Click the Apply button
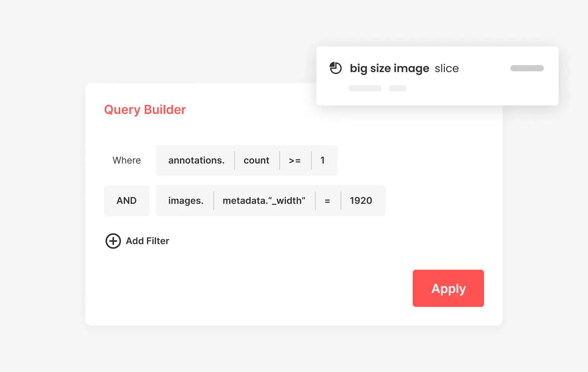588x372 pixels. pos(448,288)
